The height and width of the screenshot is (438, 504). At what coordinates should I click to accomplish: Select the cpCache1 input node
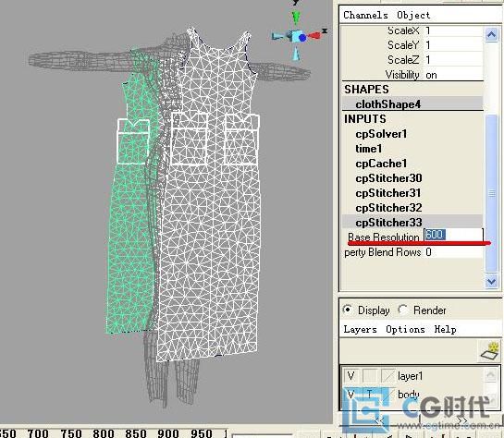[x=381, y=164]
